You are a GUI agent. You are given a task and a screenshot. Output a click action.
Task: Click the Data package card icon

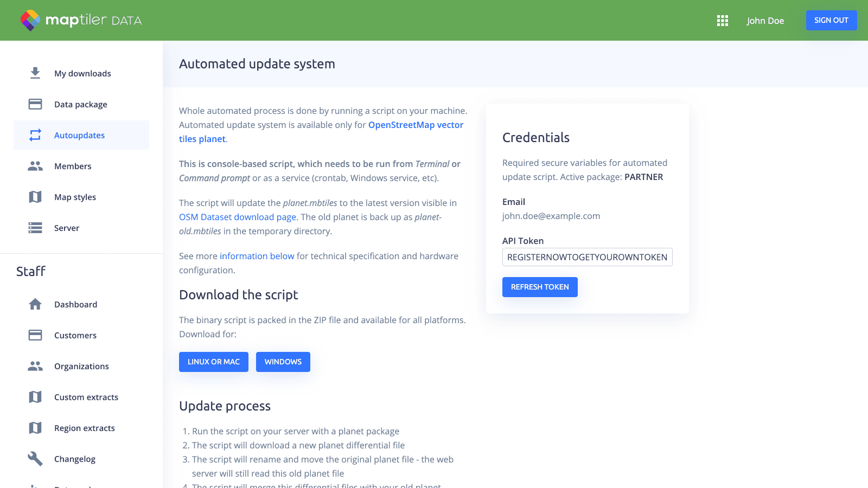pos(35,104)
